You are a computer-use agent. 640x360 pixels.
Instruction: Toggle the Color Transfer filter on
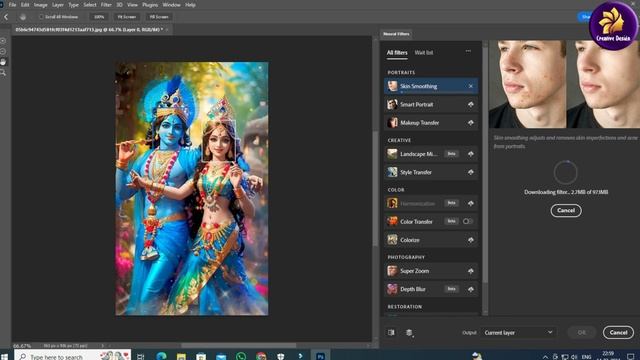tap(468, 221)
